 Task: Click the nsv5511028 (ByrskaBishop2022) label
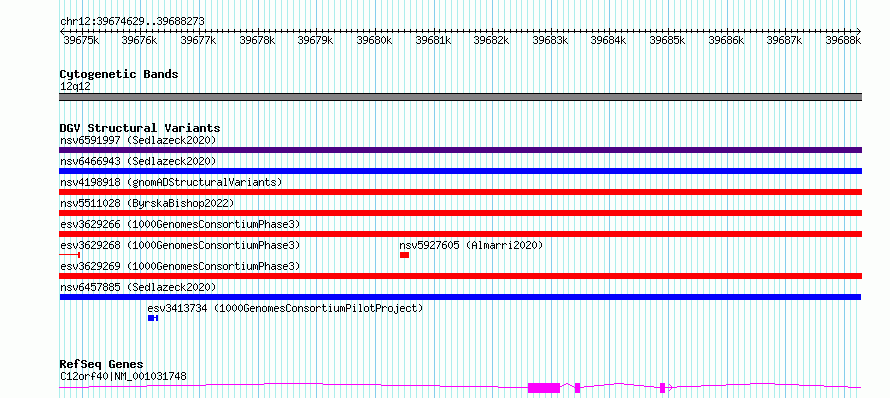[x=147, y=203]
